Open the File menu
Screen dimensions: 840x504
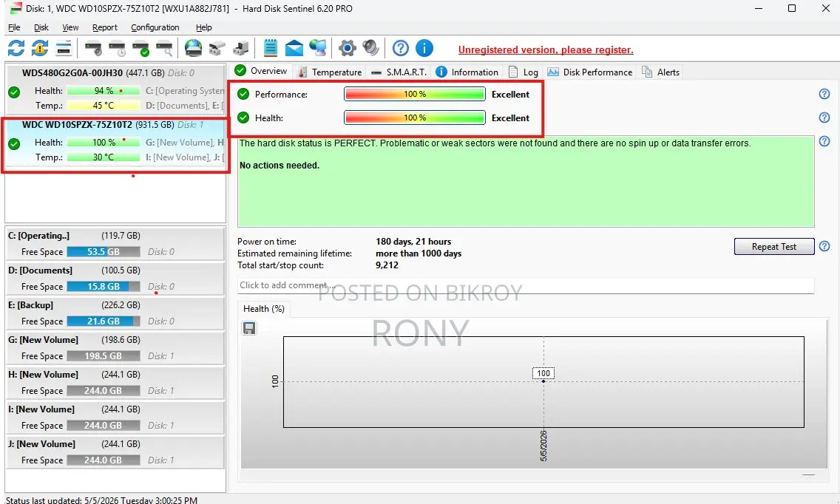pyautogui.click(x=15, y=27)
